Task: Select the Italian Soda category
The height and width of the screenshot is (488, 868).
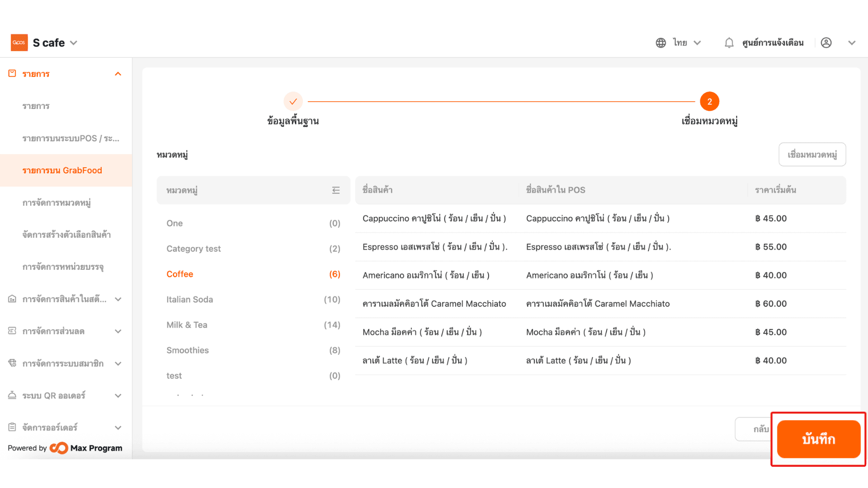Action: pos(253,300)
